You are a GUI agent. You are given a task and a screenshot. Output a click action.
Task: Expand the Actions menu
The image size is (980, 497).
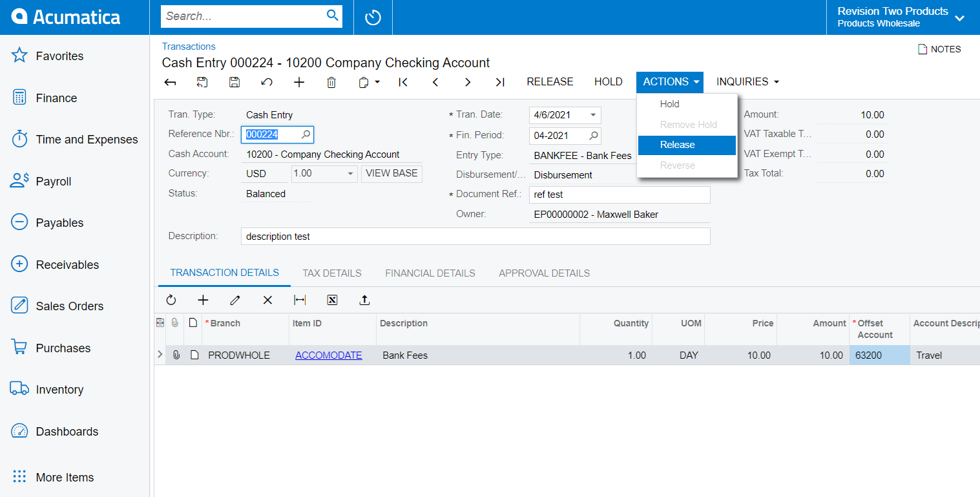(x=670, y=82)
